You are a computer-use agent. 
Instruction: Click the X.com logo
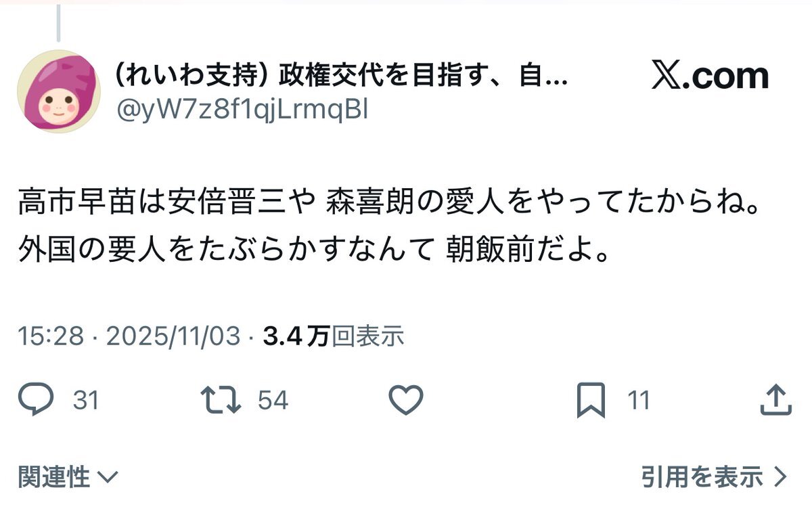click(710, 76)
